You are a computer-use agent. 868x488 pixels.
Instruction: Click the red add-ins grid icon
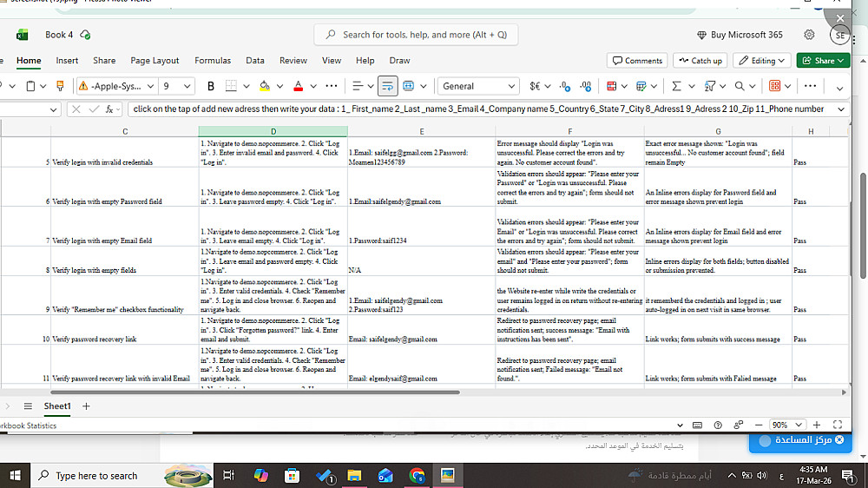pyautogui.click(x=774, y=87)
